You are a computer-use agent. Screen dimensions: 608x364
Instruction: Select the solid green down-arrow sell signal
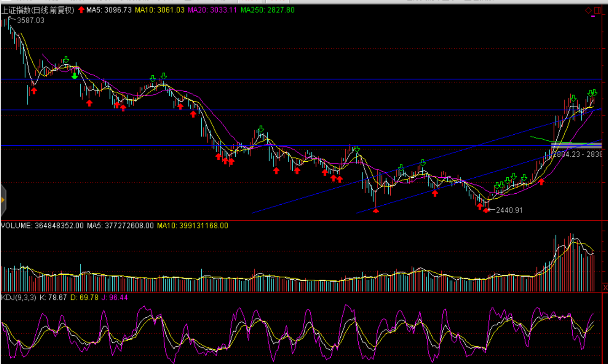pos(74,76)
